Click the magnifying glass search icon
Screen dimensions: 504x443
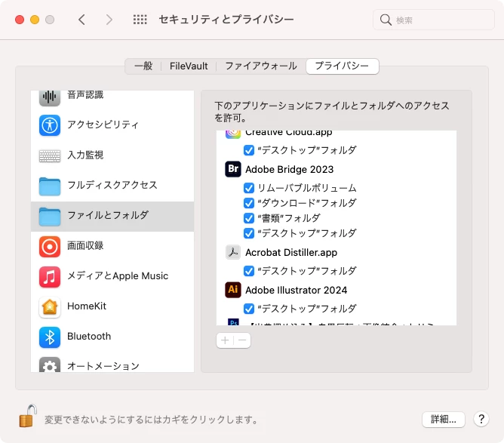click(x=386, y=20)
